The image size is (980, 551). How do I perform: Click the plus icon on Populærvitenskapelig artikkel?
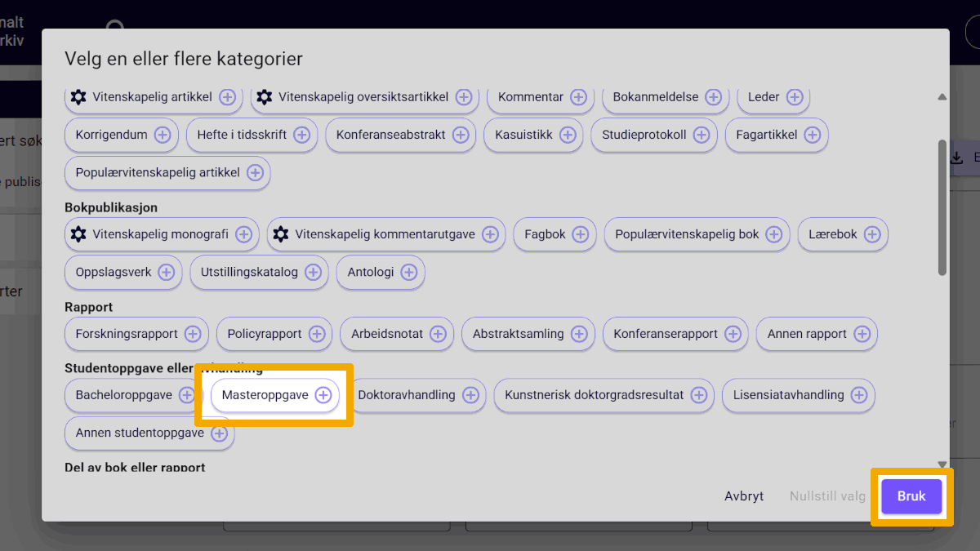[x=255, y=172]
